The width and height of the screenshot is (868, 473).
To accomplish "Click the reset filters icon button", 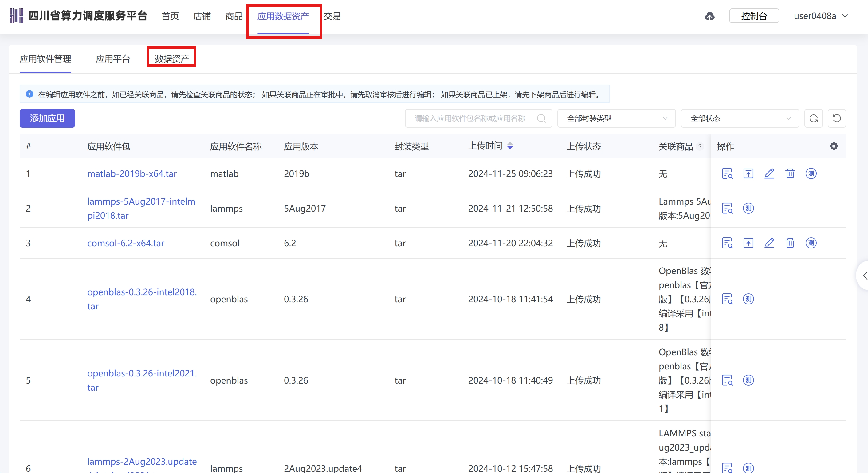I will [x=837, y=118].
